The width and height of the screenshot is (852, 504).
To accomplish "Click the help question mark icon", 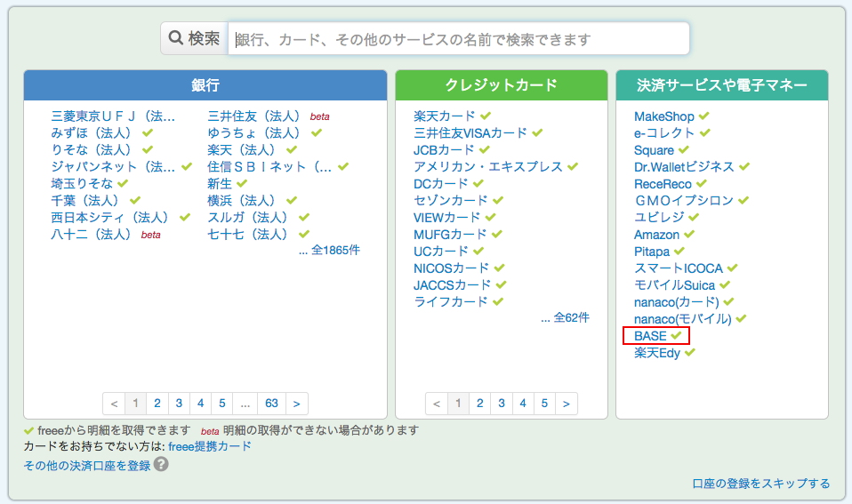I will pos(161,464).
